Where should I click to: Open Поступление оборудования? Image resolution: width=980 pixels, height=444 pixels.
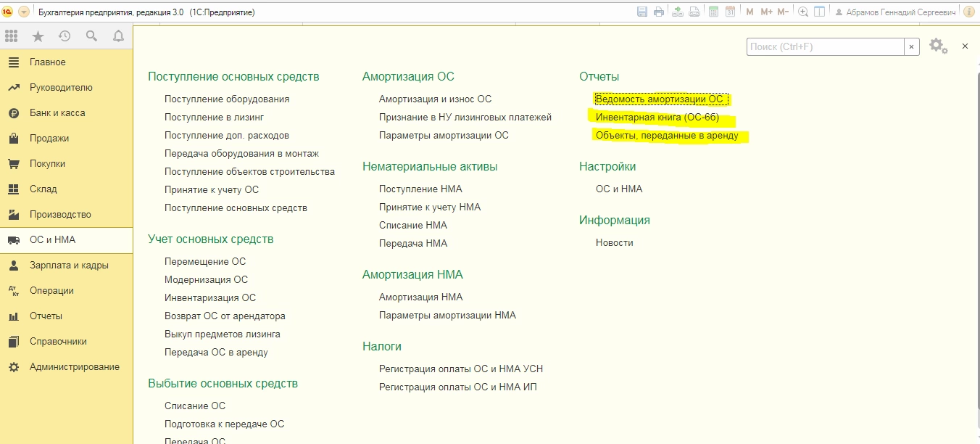click(x=227, y=99)
